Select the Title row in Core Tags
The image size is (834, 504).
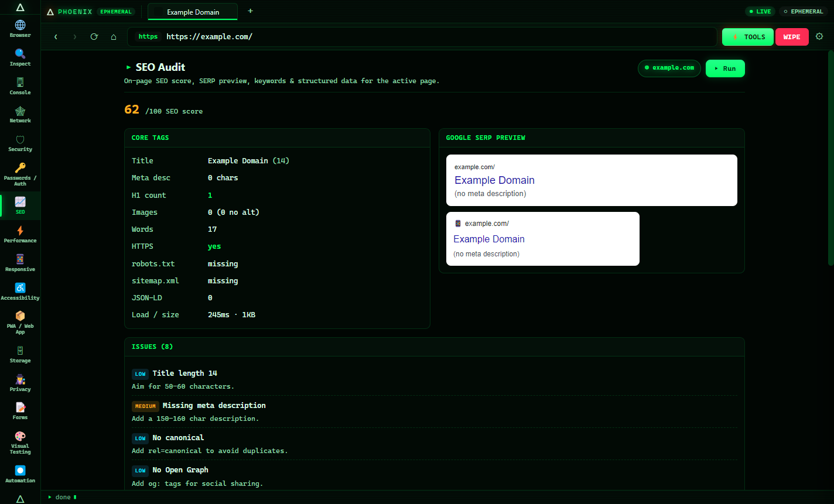[277, 160]
